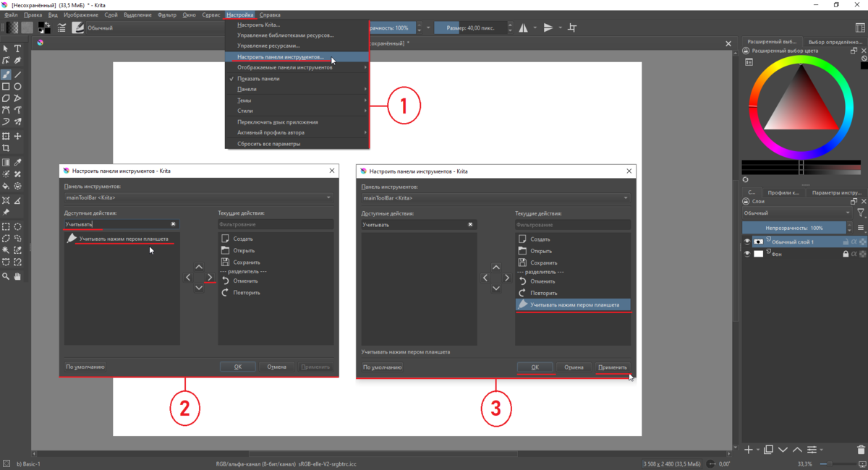Select the Color Sampler eyedropper tool
This screenshot has width=868, height=470.
point(17,163)
